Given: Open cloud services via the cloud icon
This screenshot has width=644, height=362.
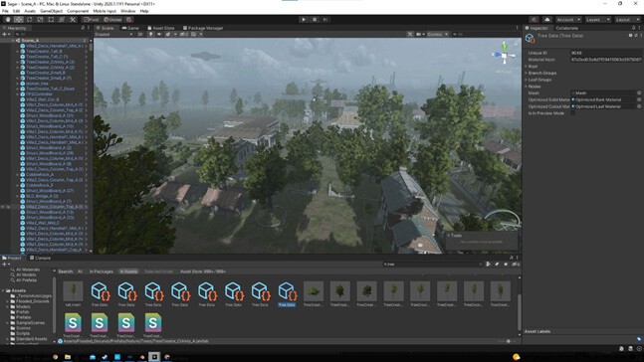Looking at the screenshot, I should coord(547,19).
